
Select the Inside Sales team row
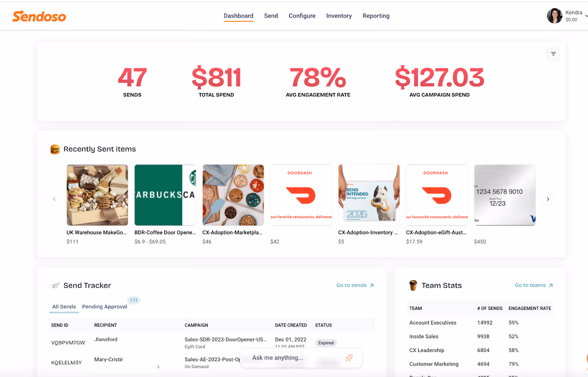point(480,336)
